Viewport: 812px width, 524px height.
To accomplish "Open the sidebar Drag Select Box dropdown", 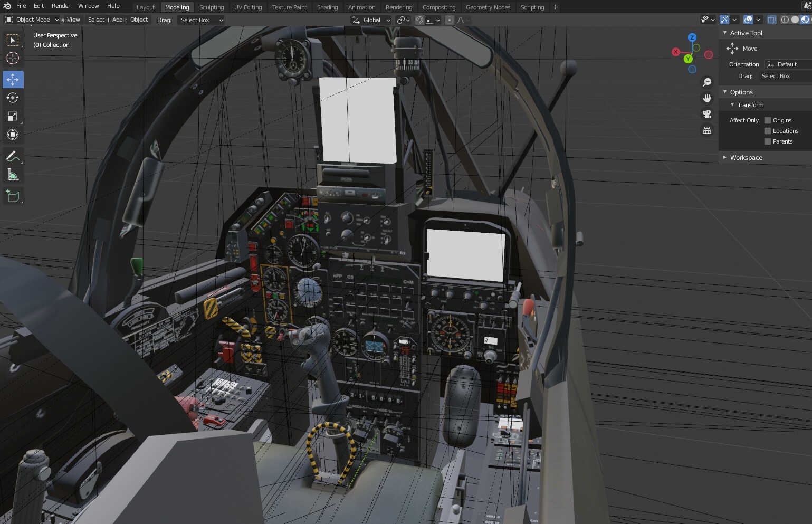I will pos(785,76).
